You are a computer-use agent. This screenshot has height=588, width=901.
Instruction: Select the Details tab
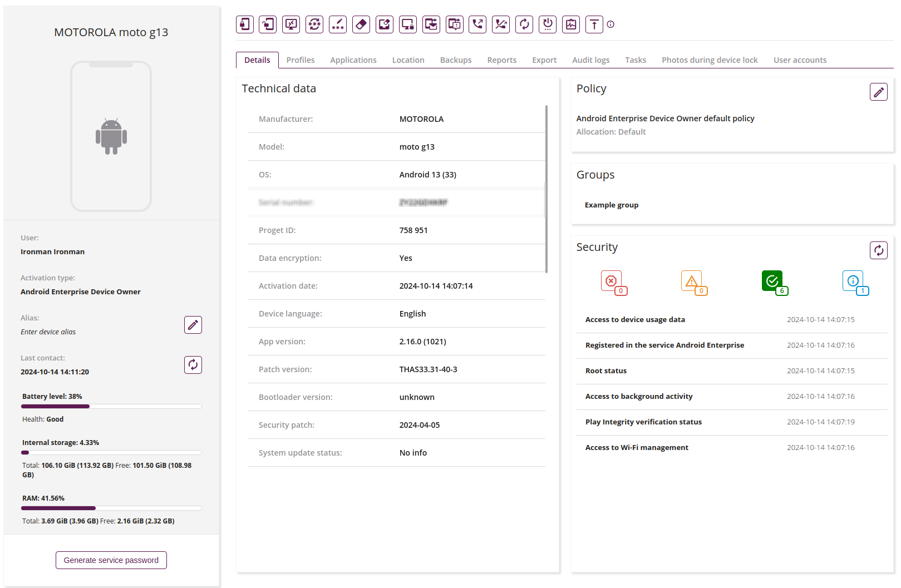[257, 60]
